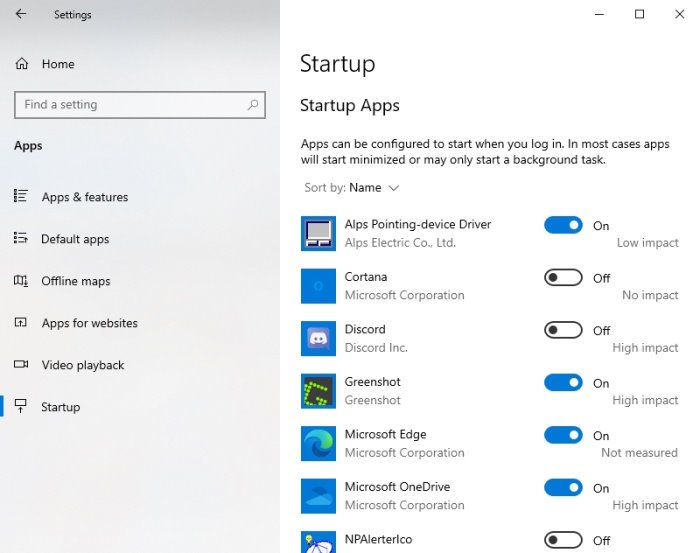The height and width of the screenshot is (553, 700).
Task: Click the Apps for websites icon
Action: 21,322
